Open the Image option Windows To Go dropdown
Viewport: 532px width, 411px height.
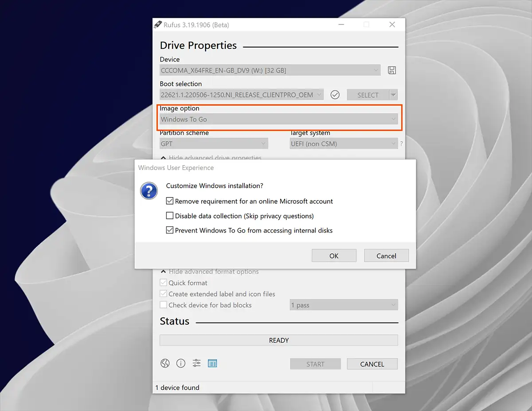279,119
